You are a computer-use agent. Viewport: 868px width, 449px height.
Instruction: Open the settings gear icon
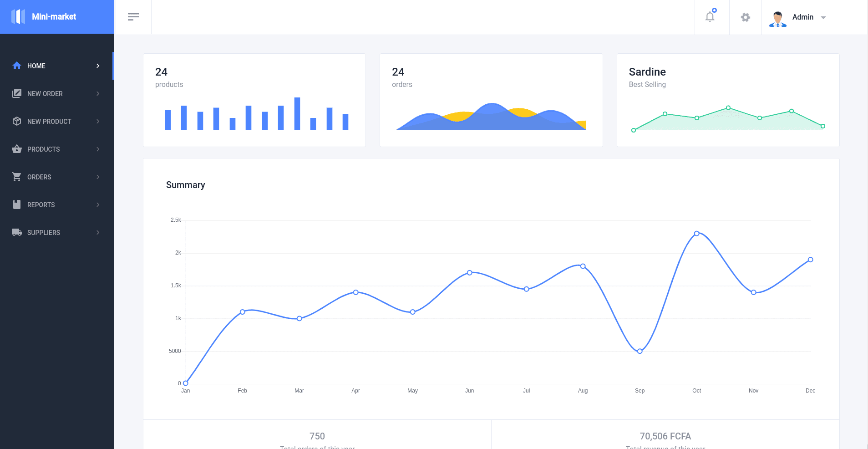click(745, 17)
